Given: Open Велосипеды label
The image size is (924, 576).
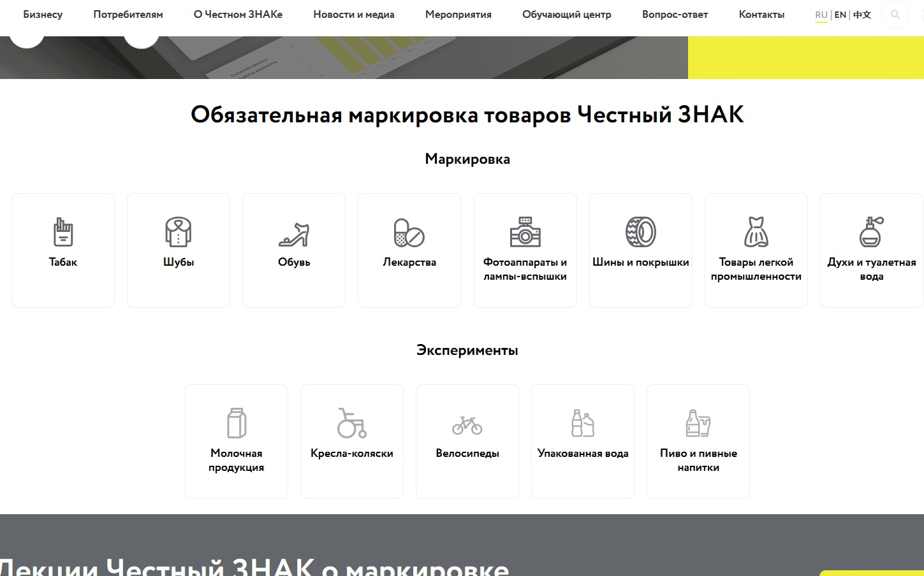Looking at the screenshot, I should 467,453.
